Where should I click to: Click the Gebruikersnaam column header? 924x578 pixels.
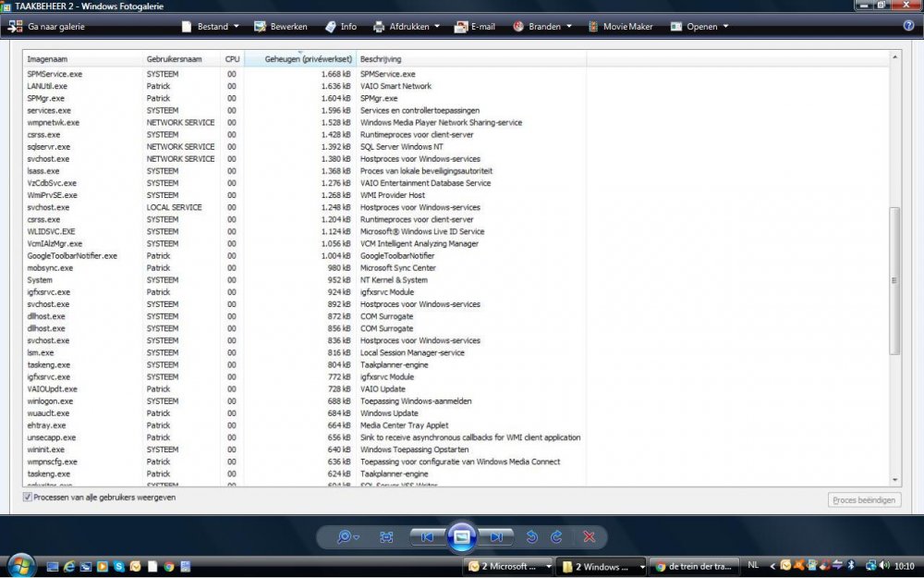(x=181, y=59)
